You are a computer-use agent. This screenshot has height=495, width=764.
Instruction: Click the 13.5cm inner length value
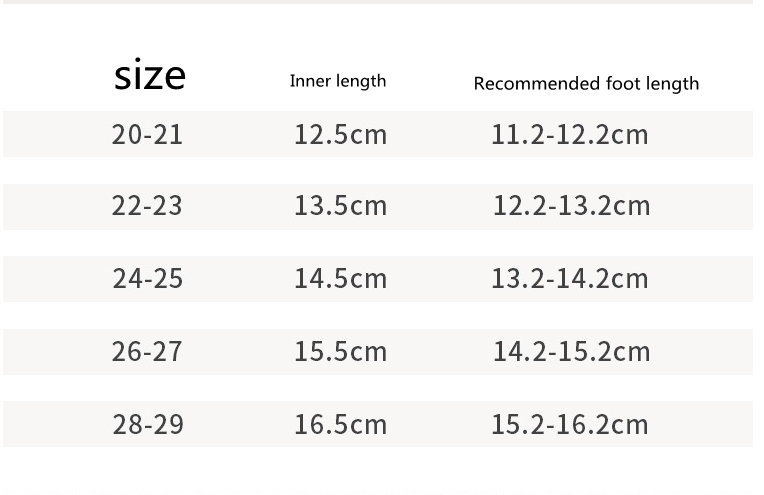pyautogui.click(x=340, y=206)
